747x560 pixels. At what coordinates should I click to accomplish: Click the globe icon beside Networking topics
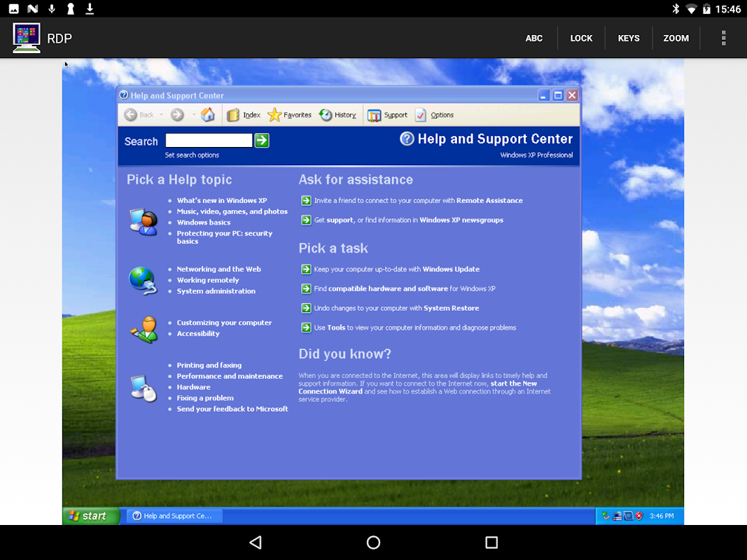coord(143,281)
